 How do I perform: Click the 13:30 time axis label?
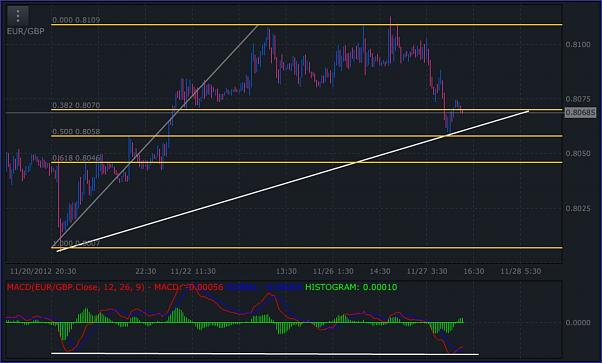[x=286, y=271]
